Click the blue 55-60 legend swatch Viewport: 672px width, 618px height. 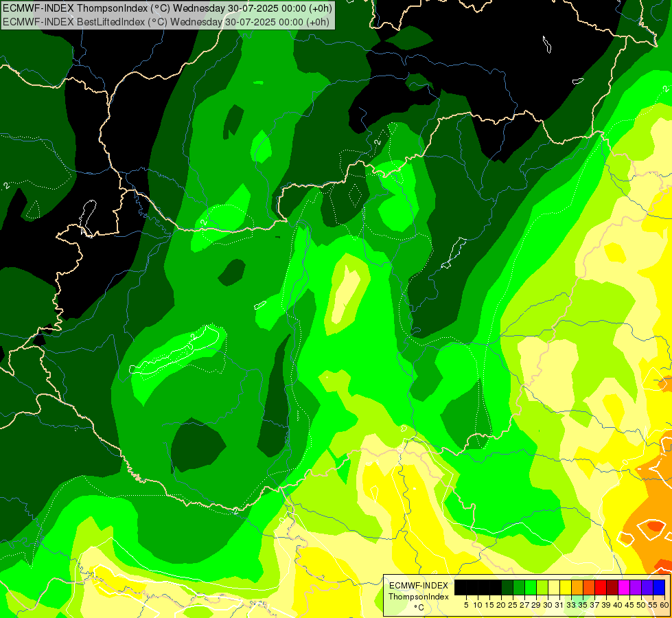click(x=659, y=587)
